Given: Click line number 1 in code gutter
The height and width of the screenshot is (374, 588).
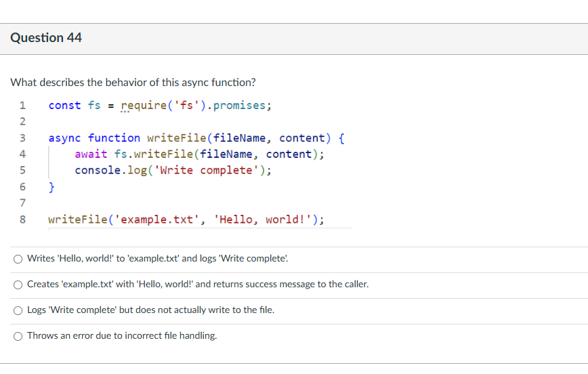Looking at the screenshot, I should pos(22,106).
